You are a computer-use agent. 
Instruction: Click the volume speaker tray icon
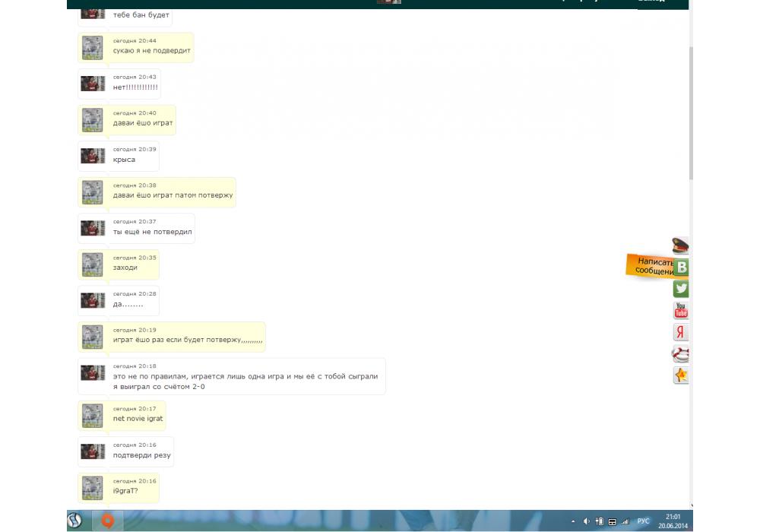tap(586, 521)
